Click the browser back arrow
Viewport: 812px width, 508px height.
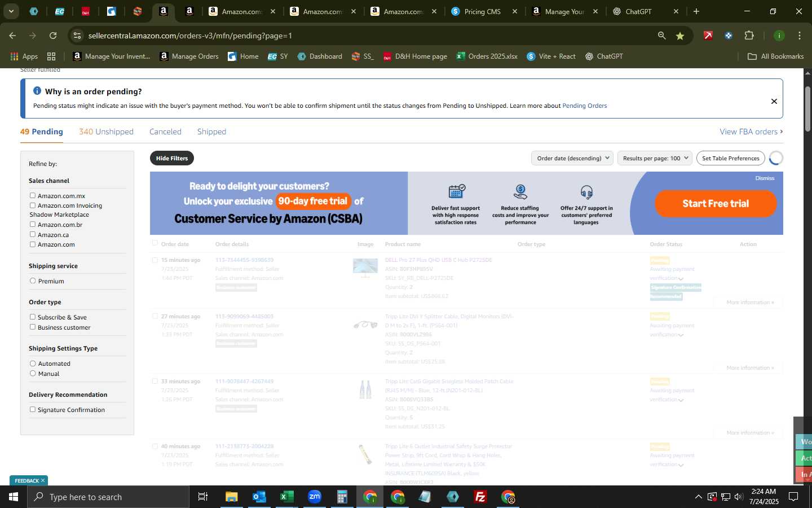click(12, 36)
